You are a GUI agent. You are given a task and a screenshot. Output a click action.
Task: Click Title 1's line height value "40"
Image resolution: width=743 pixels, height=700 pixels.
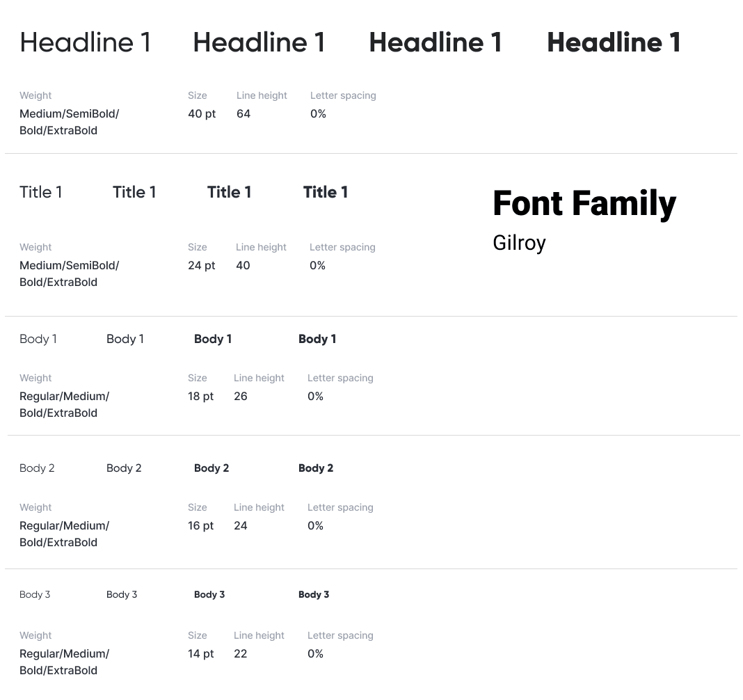pyautogui.click(x=243, y=265)
